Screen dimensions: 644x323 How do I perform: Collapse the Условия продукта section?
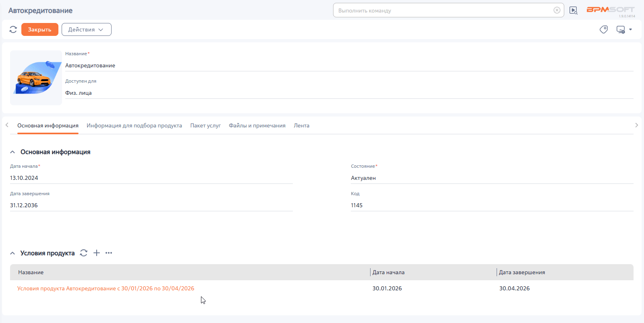coord(12,253)
